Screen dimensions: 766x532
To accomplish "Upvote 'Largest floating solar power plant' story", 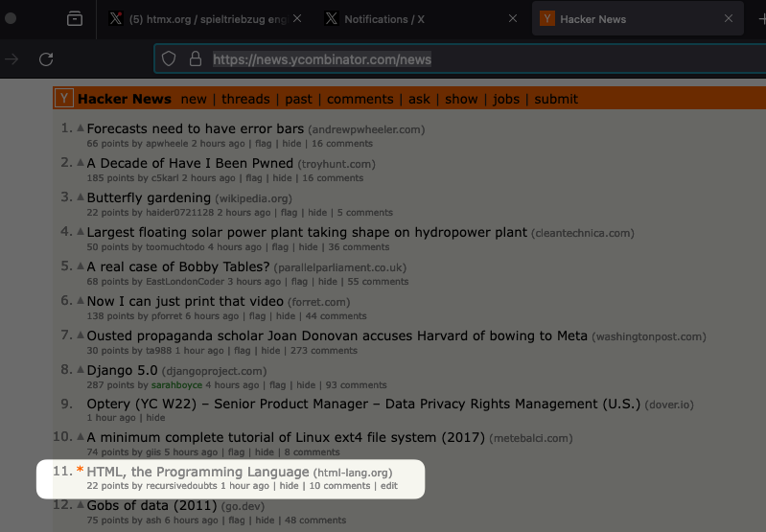I will (x=81, y=232).
